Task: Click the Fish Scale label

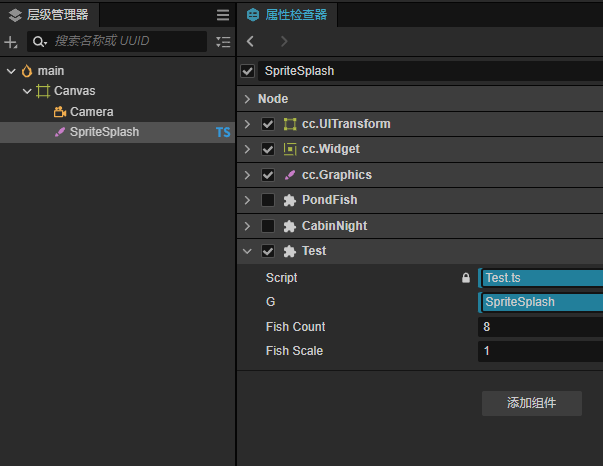Action: 294,351
